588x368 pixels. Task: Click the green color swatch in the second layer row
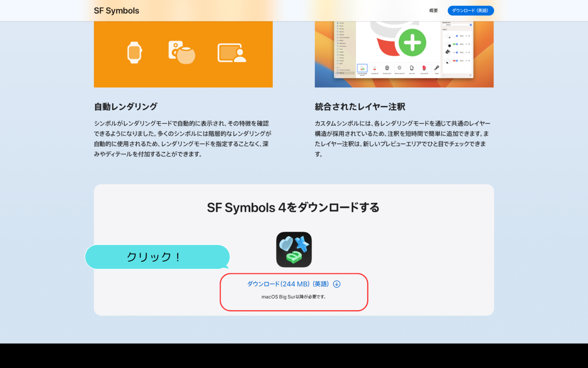tap(454, 44)
